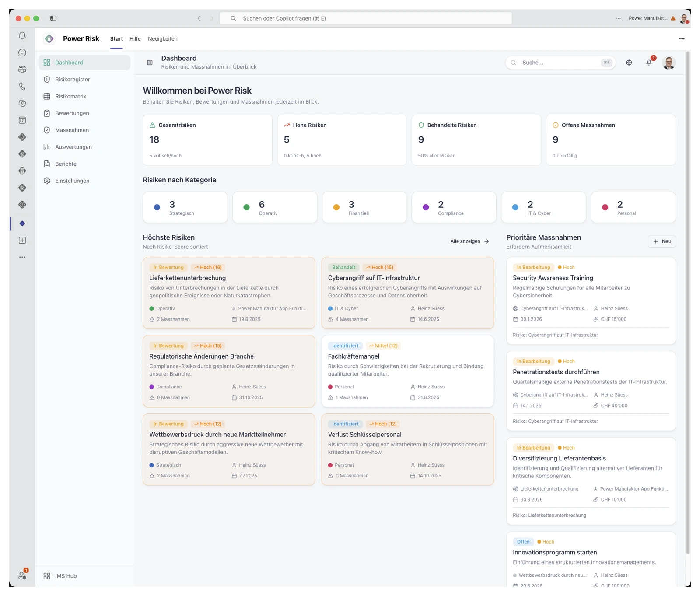Image resolution: width=700 pixels, height=596 pixels.
Task: Open Dashboard in navigation
Action: [84, 63]
